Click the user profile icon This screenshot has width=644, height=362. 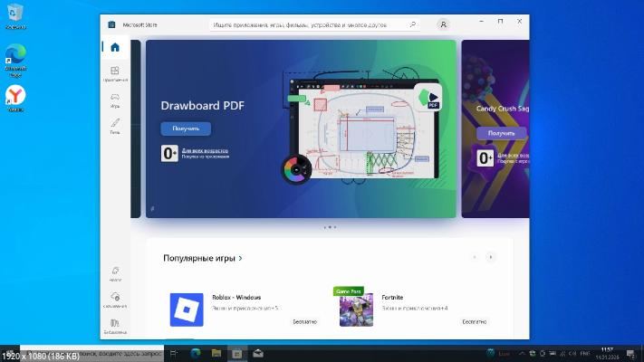pos(443,24)
